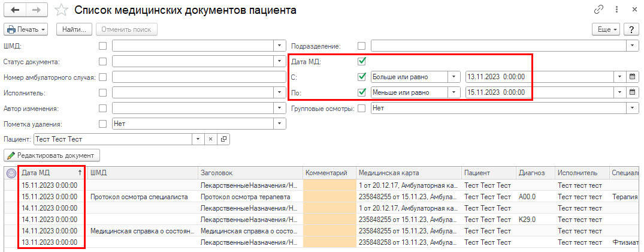Open the Еще menu
The height and width of the screenshot is (252, 644).
tap(605, 29)
